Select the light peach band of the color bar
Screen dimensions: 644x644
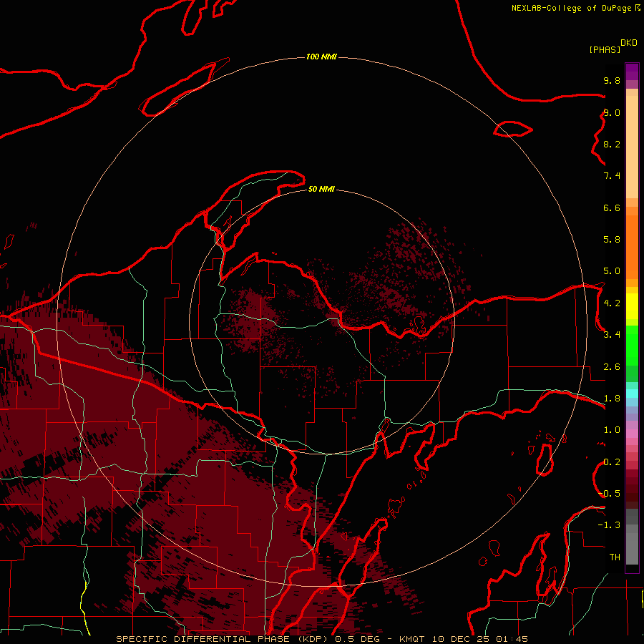click(x=632, y=147)
